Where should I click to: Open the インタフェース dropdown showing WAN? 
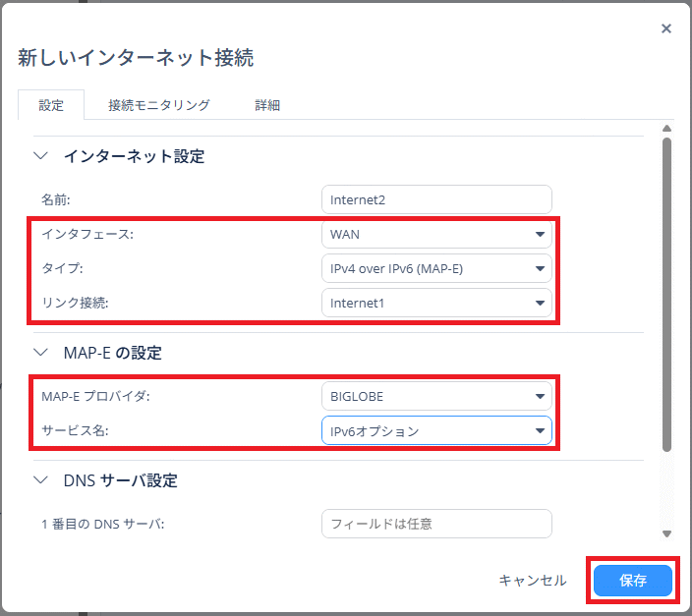[x=435, y=234]
